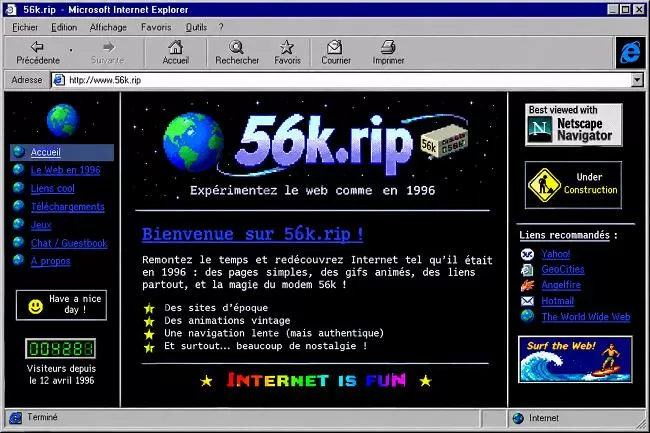Open the Liens cool sidebar link

(53, 189)
